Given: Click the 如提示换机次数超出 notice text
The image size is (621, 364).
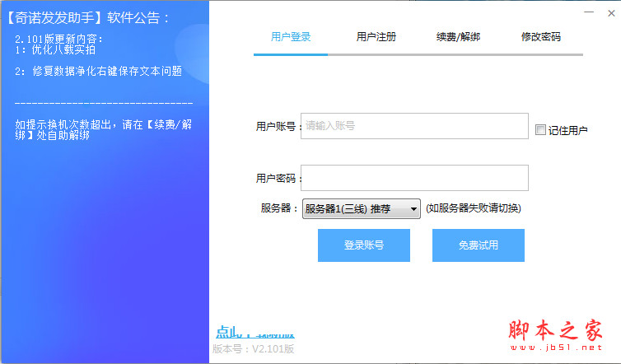Looking at the screenshot, I should pyautogui.click(x=104, y=130).
